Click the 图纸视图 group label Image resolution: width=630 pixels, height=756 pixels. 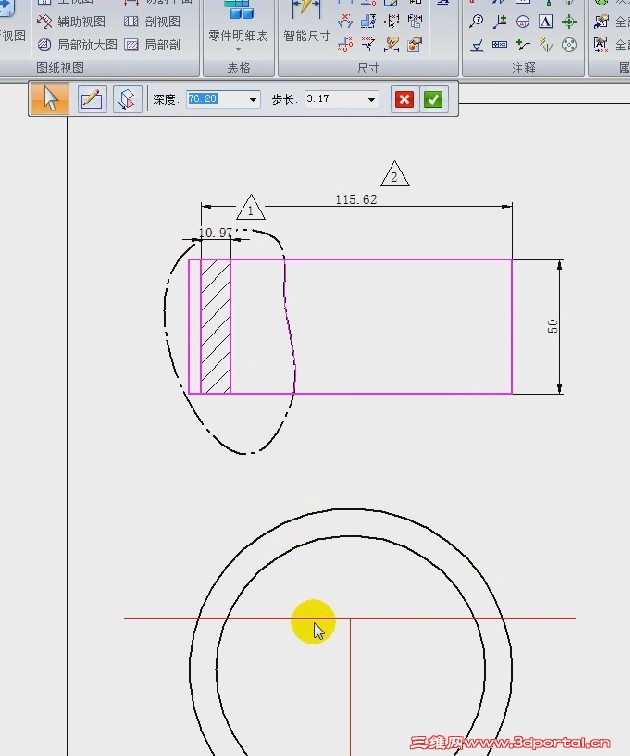(60, 68)
